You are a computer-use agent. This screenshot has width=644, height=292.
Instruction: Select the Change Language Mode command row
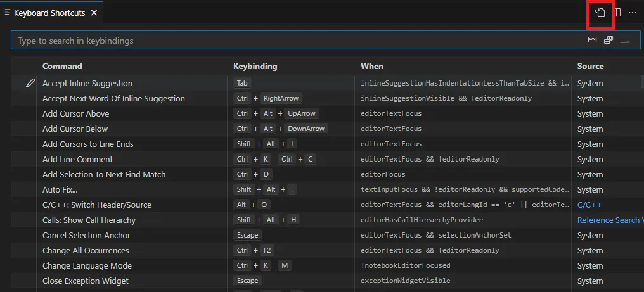[87, 265]
